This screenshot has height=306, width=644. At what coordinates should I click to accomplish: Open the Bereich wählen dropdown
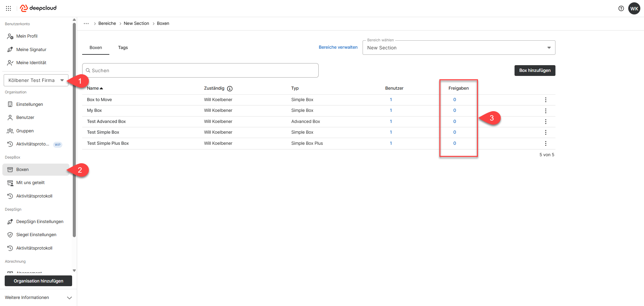pos(459,48)
